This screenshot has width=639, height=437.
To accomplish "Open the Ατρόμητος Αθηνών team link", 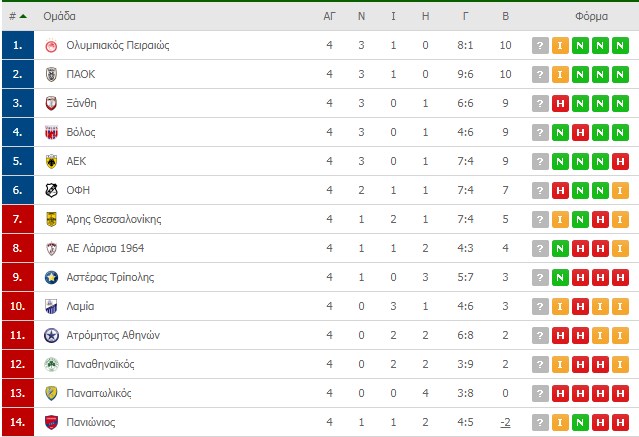I will pos(113,335).
